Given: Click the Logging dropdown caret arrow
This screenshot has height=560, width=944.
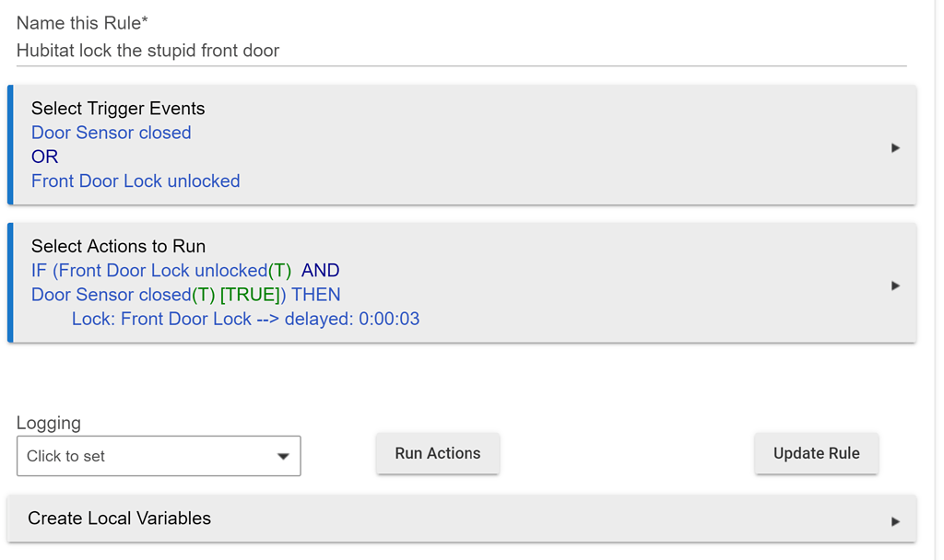Looking at the screenshot, I should (283, 456).
